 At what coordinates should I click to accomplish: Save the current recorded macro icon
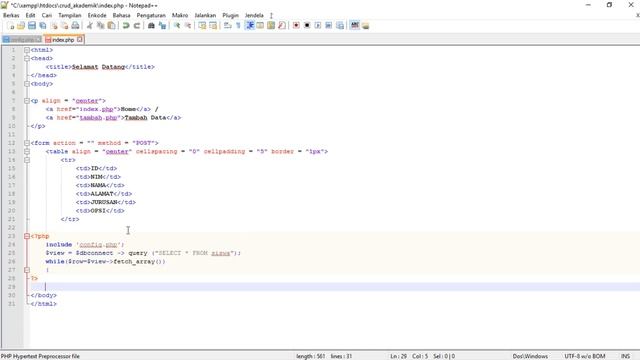[x=340, y=26]
